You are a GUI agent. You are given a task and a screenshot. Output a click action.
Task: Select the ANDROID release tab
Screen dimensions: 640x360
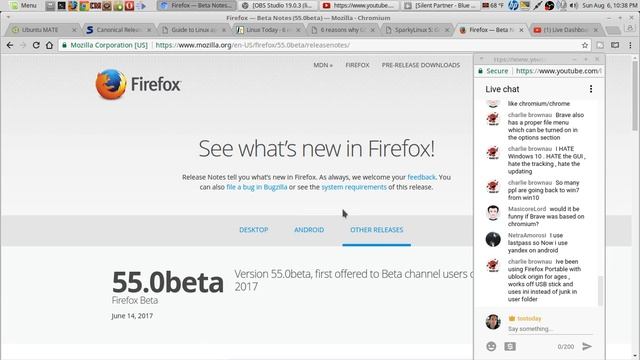click(309, 230)
